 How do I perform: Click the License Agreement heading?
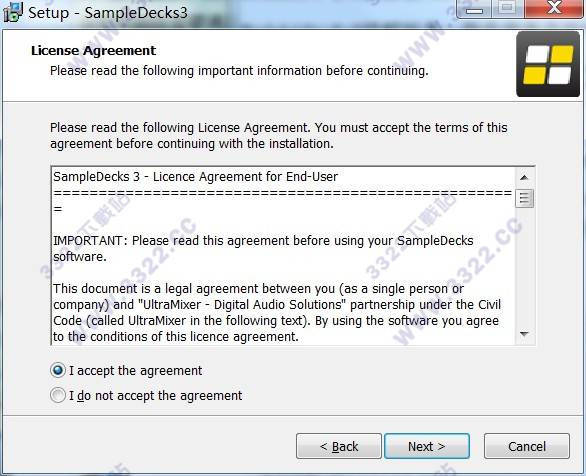pos(93,50)
